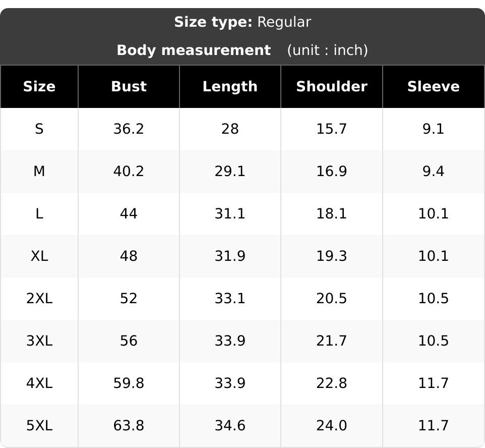Click the Length column header

[x=230, y=87]
